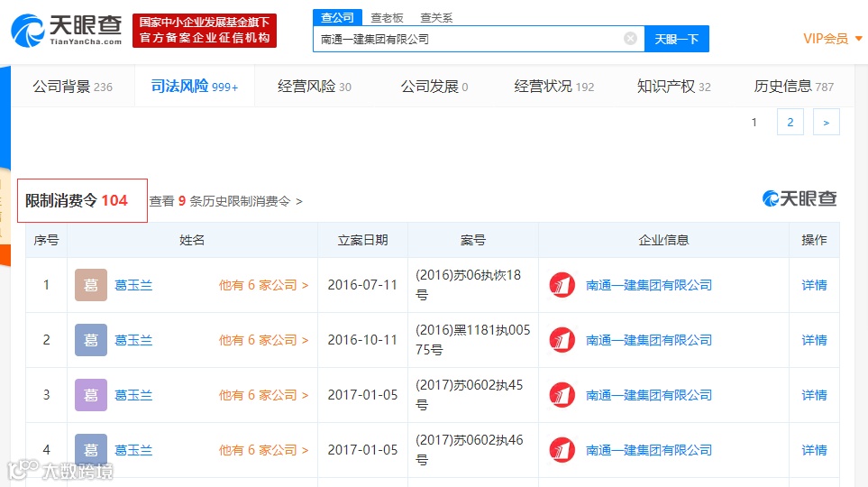Click the red 国家中小企业发展基金旗下 banner

pyautogui.click(x=205, y=31)
